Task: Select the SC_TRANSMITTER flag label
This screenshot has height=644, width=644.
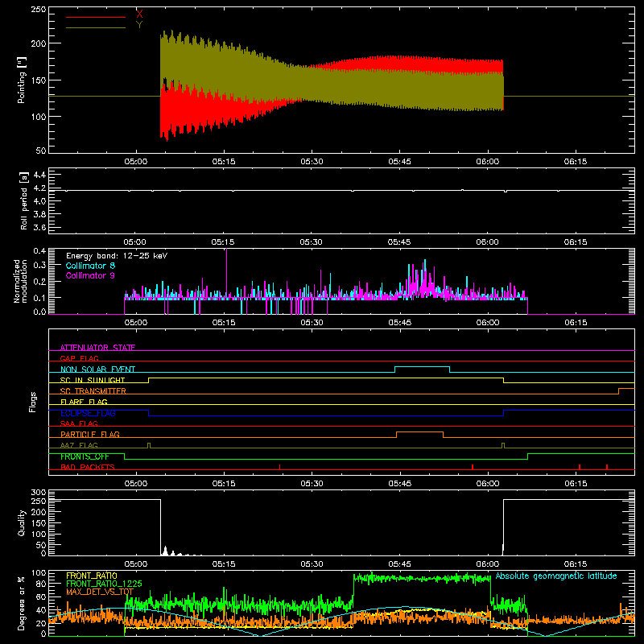Action: pos(93,390)
